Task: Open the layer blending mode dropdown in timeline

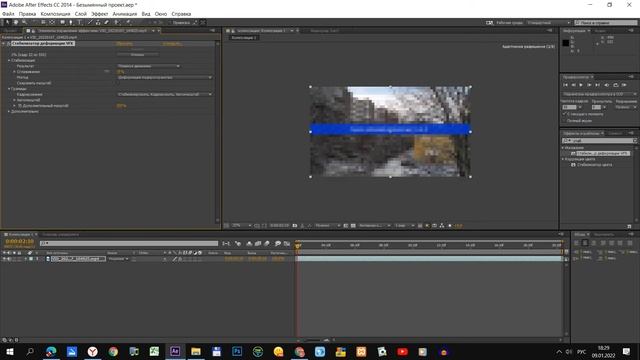Action: click(118, 259)
